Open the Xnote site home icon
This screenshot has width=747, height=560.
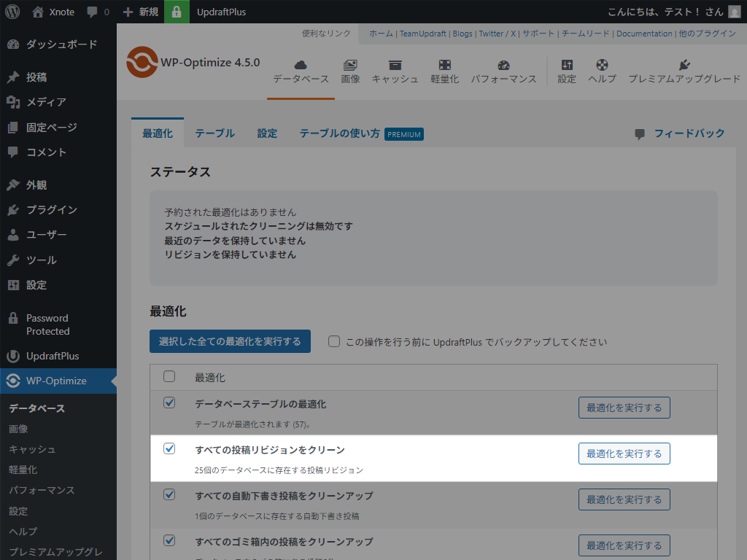[x=38, y=12]
